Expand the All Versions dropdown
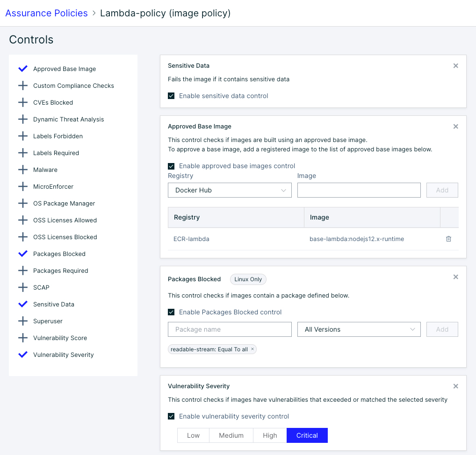The width and height of the screenshot is (476, 455). point(359,329)
